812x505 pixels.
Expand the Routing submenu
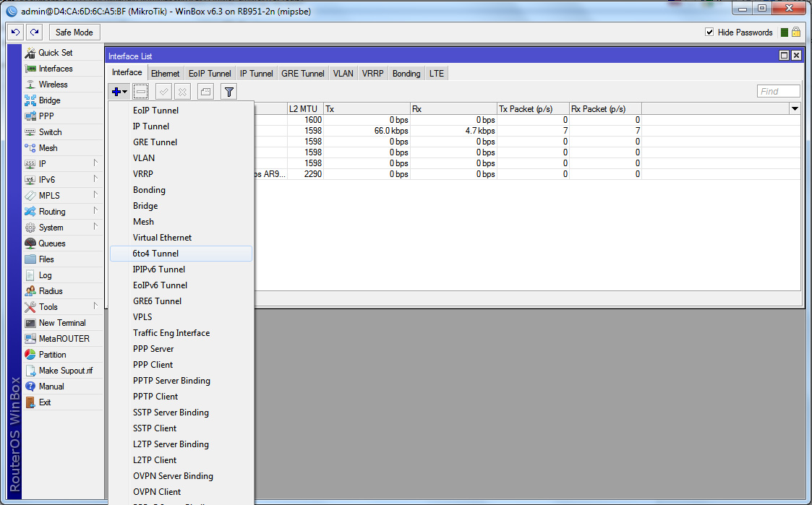(52, 212)
